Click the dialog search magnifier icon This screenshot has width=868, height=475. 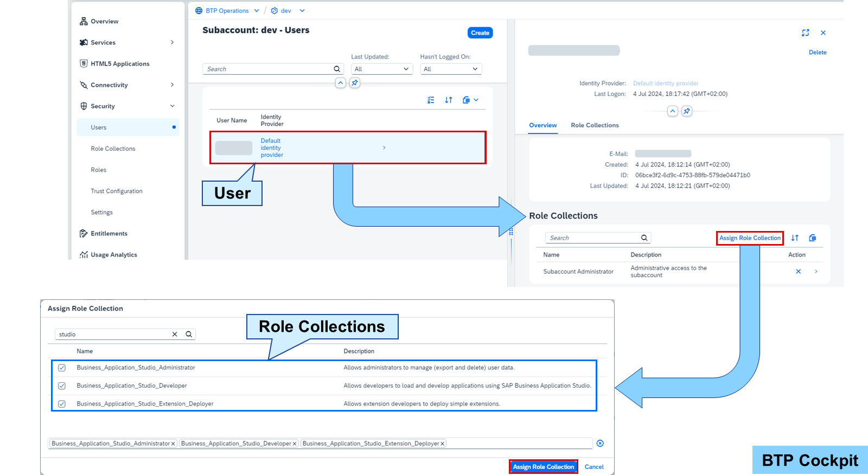point(189,335)
